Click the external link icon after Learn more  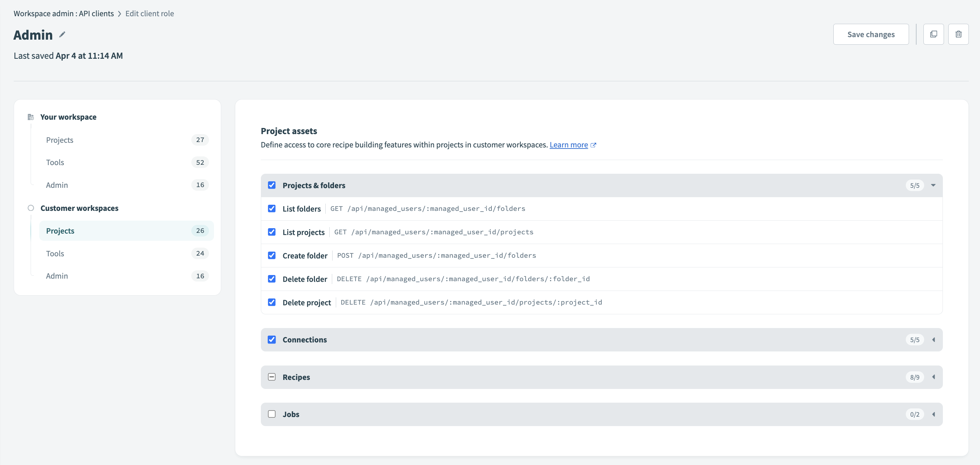[x=593, y=145]
